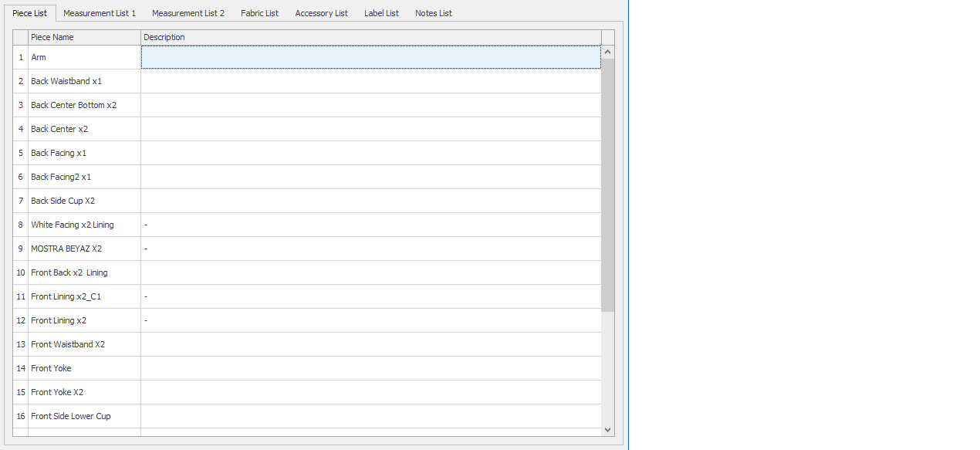Click the scrollbar down arrow
The image size is (980, 450).
[x=608, y=429]
